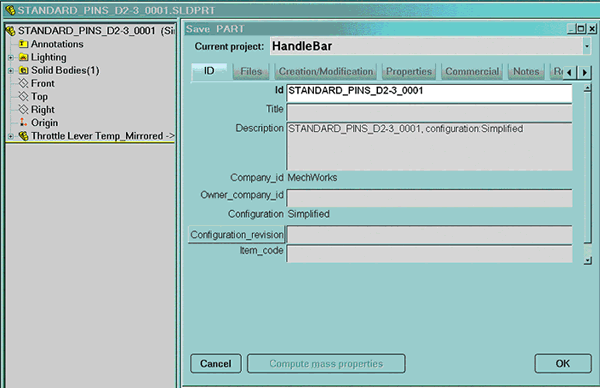This screenshot has height=388, width=600.
Task: Switch to the ID tab
Action: point(209,72)
